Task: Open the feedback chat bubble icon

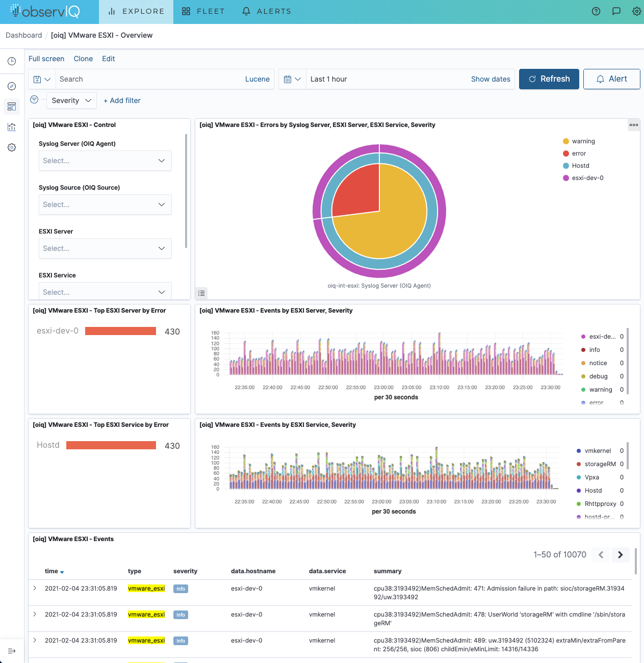Action: tap(616, 11)
